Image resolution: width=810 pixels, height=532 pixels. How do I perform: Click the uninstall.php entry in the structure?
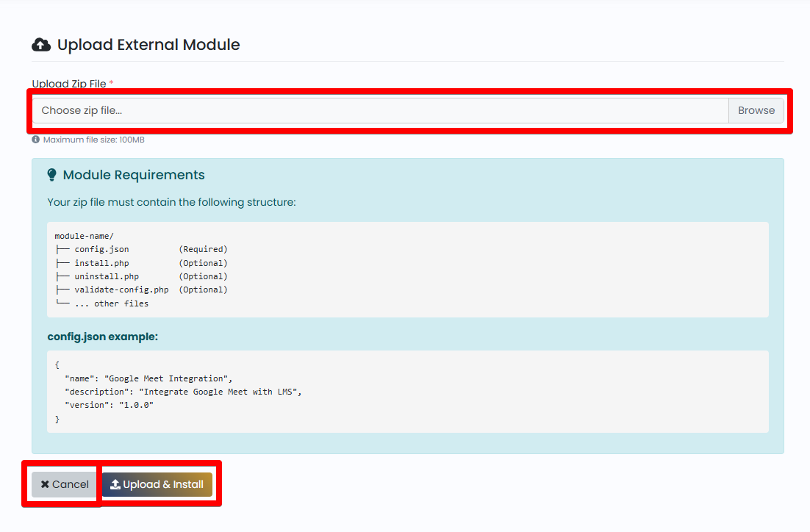point(107,276)
